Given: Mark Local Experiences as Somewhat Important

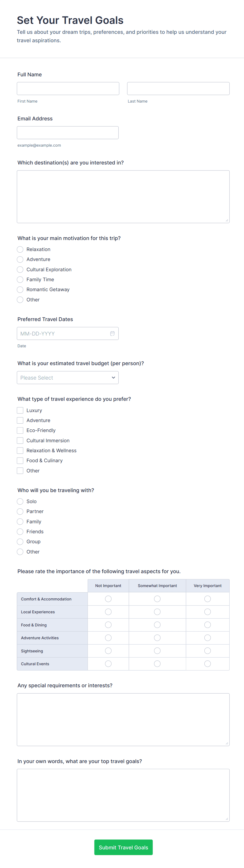Looking at the screenshot, I should [x=157, y=611].
